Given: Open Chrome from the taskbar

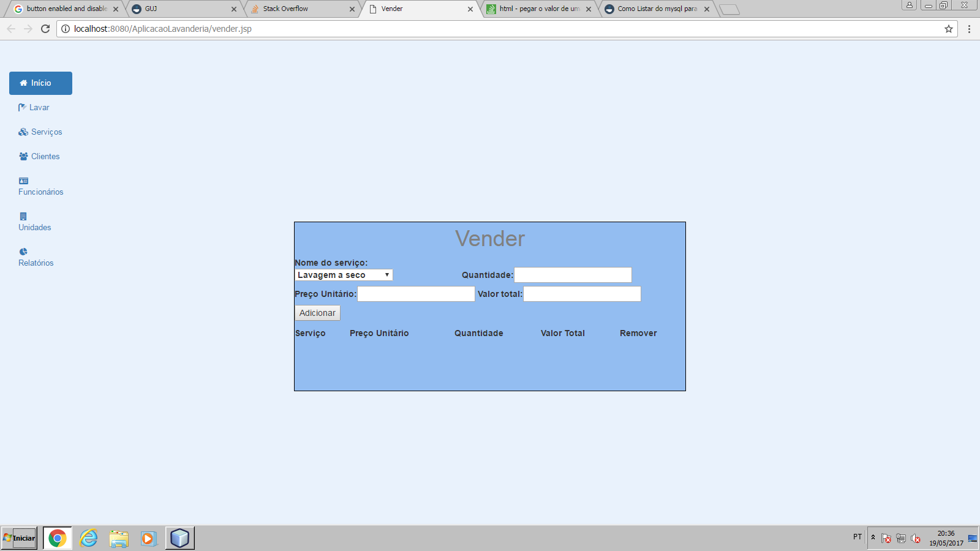Looking at the screenshot, I should pos(58,538).
